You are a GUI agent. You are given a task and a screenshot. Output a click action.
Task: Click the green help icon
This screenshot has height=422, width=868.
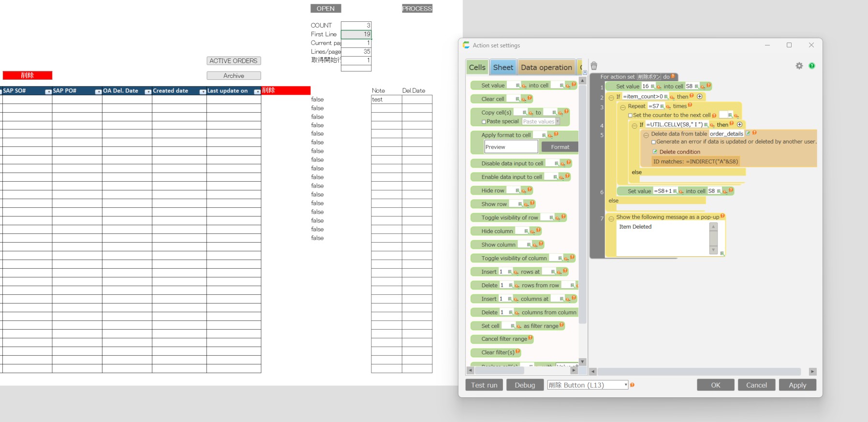click(x=812, y=66)
